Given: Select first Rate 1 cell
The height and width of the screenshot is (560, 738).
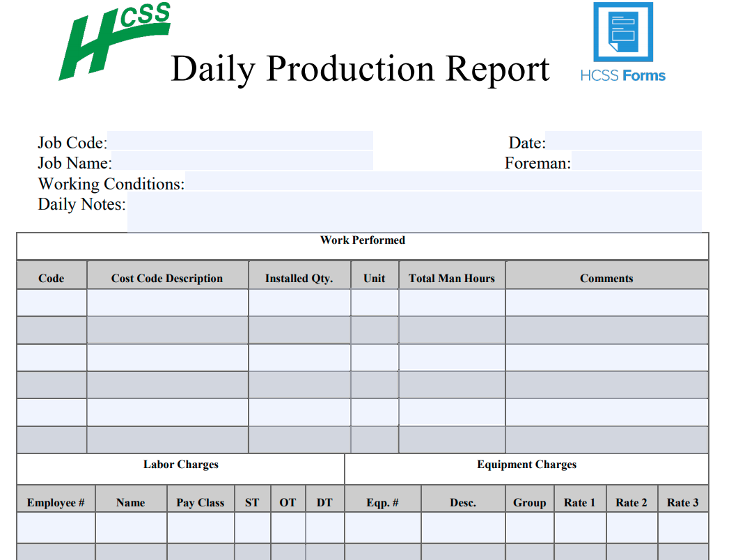Looking at the screenshot, I should point(580,528).
